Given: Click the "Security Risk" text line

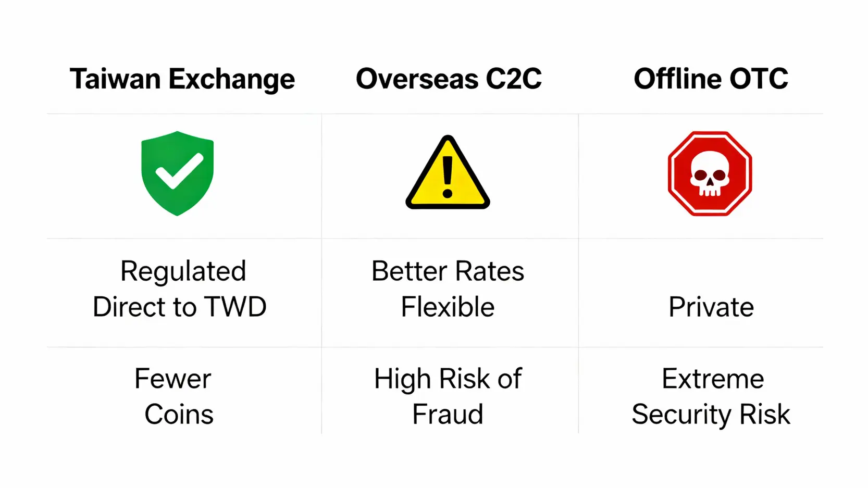Looking at the screenshot, I should [x=711, y=415].
